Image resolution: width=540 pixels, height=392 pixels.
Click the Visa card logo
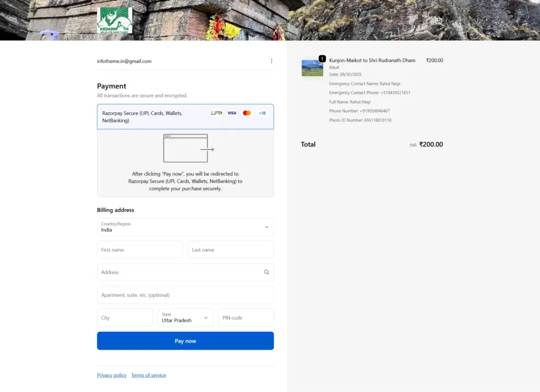pos(232,113)
